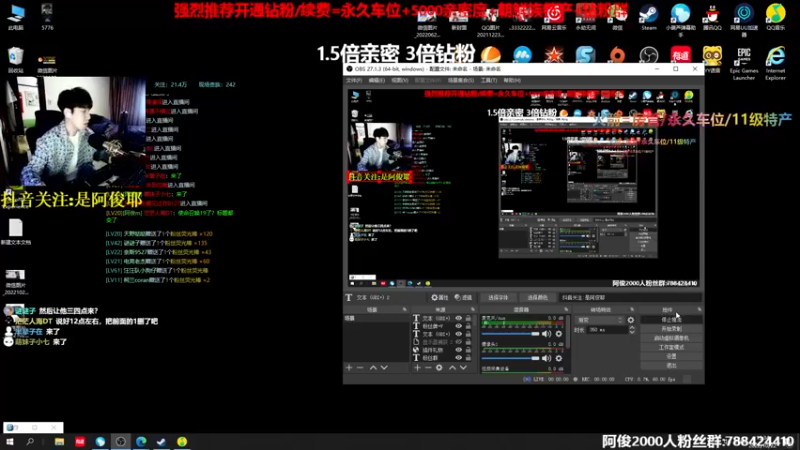Open the orange Origin desktop icon
The height and width of the screenshot is (450, 800).
(x=617, y=55)
